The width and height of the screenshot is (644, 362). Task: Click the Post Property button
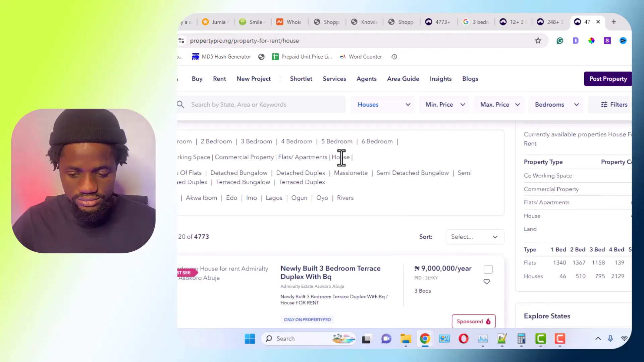608,79
